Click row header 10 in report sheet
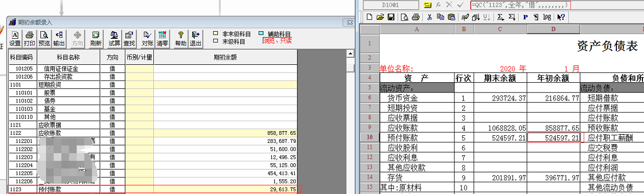This screenshot has width=644, height=194. (369, 138)
